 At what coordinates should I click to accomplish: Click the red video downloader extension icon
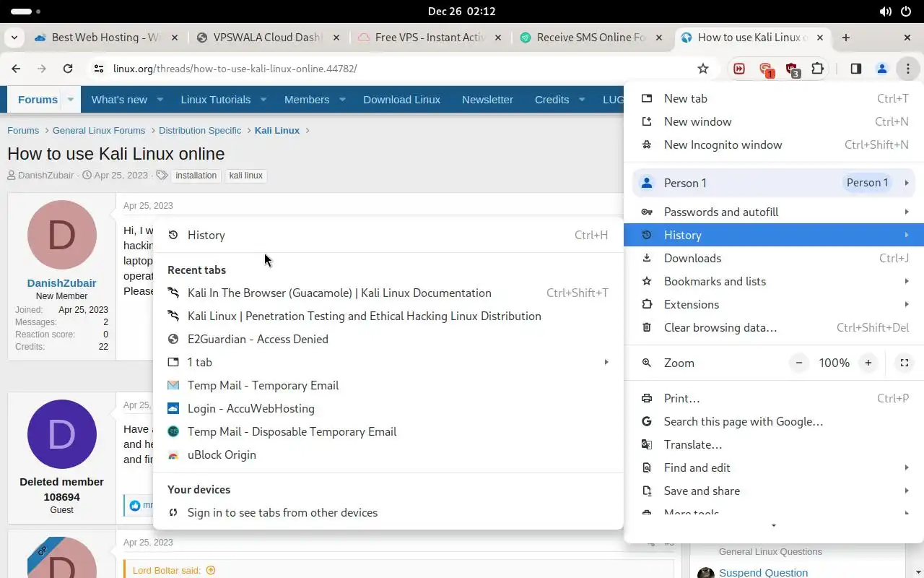pos(739,69)
